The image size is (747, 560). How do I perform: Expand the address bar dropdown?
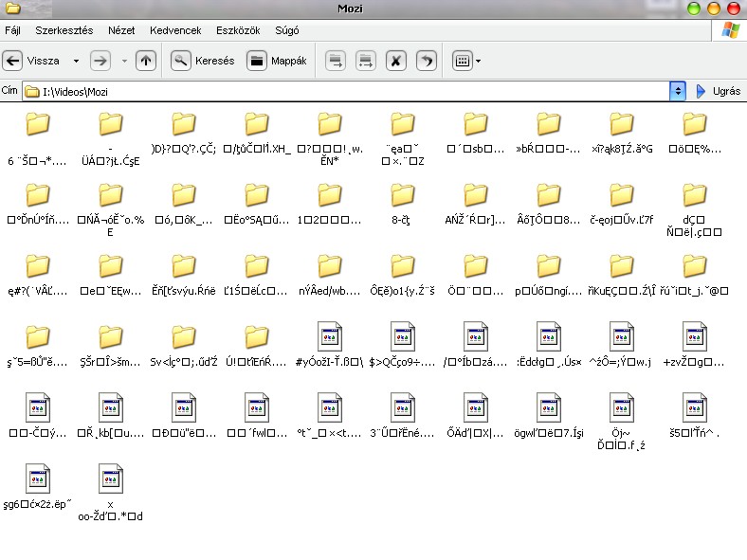click(678, 91)
